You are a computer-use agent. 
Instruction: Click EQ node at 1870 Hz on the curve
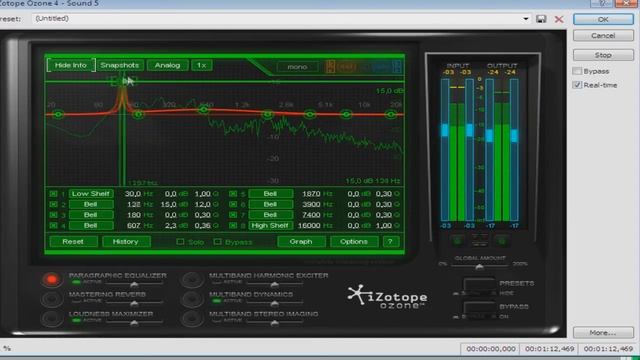coord(268,115)
